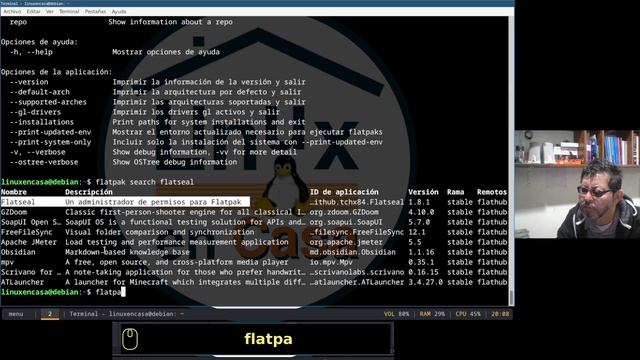Open the Editar menu
640x360 pixels.
click(x=33, y=11)
